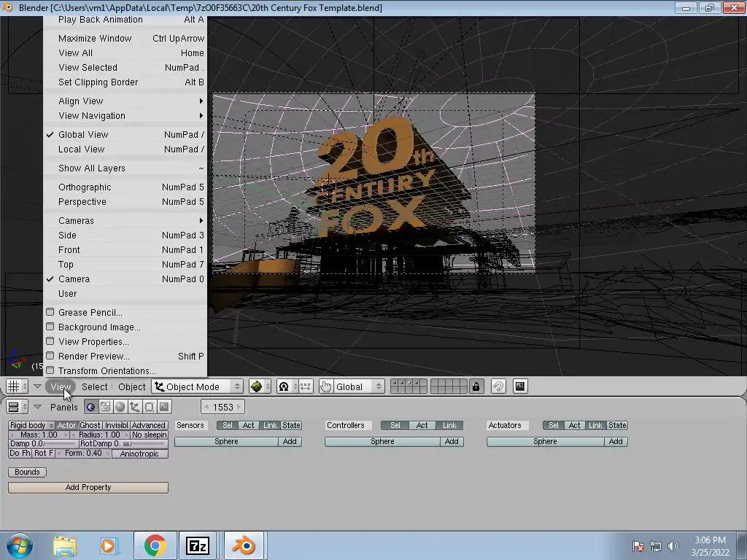Image resolution: width=747 pixels, height=560 pixels.
Task: Click Set Clipping Border menu entry
Action: point(125,82)
